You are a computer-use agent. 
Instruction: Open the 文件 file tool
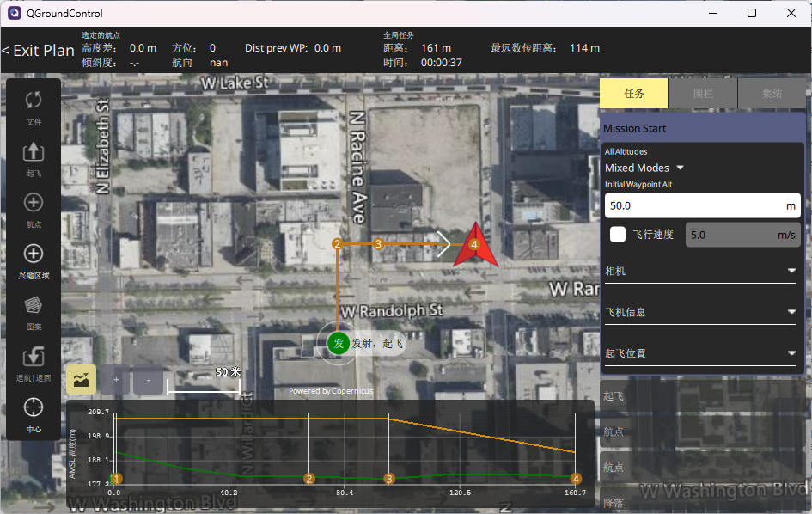tap(34, 107)
